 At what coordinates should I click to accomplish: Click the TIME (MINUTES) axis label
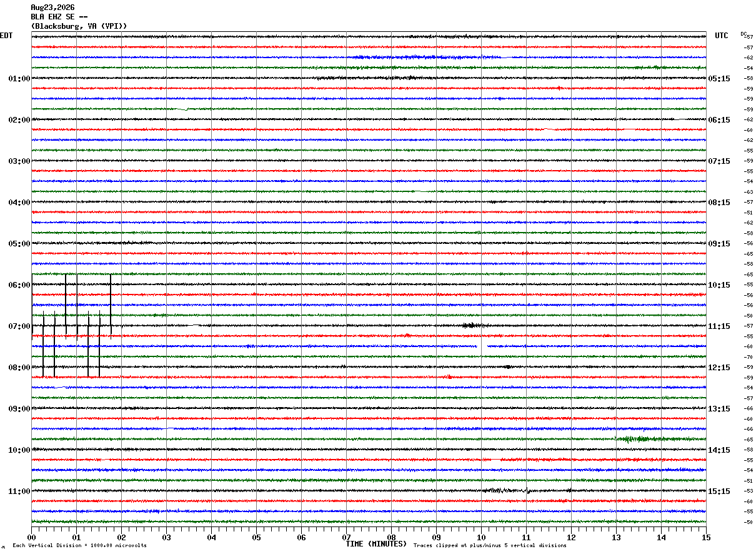[x=376, y=544]
